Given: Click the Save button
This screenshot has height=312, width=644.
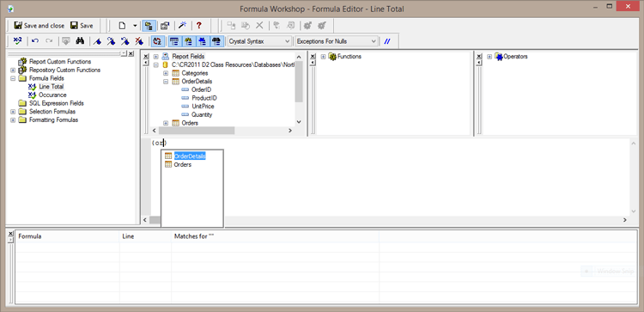Looking at the screenshot, I should point(82,26).
